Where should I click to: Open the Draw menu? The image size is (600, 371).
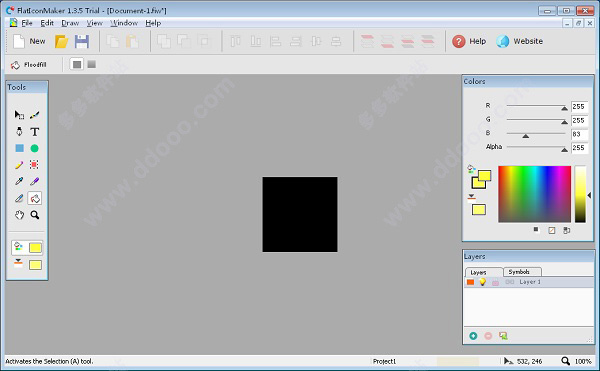click(70, 23)
